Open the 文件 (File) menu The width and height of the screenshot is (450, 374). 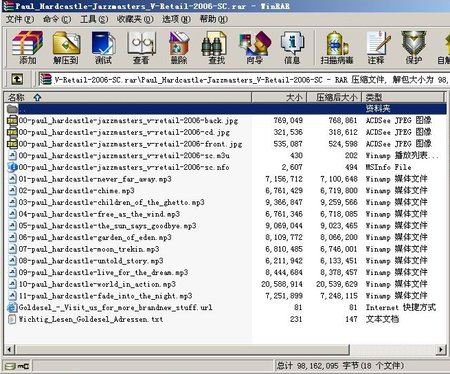[20, 19]
